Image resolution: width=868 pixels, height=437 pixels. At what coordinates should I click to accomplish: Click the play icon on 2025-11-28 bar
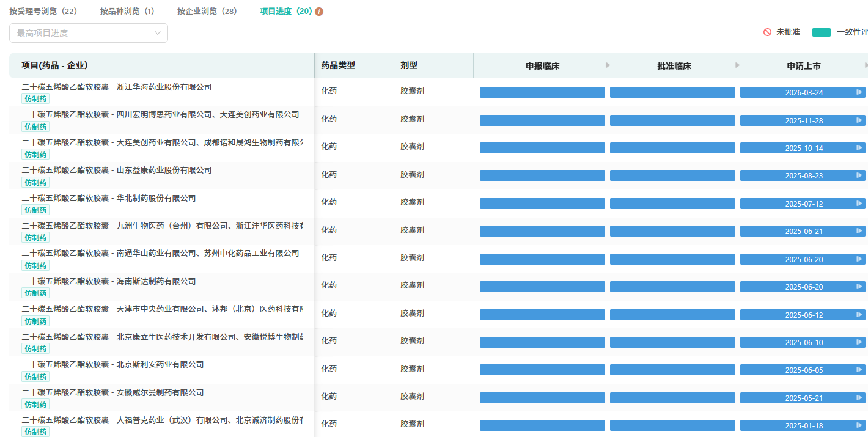point(859,121)
